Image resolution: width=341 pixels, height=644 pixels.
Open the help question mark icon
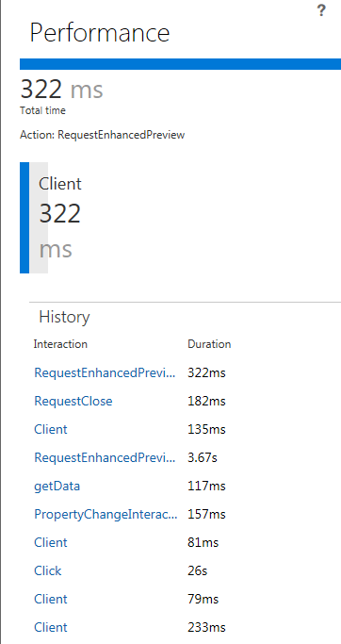click(321, 10)
